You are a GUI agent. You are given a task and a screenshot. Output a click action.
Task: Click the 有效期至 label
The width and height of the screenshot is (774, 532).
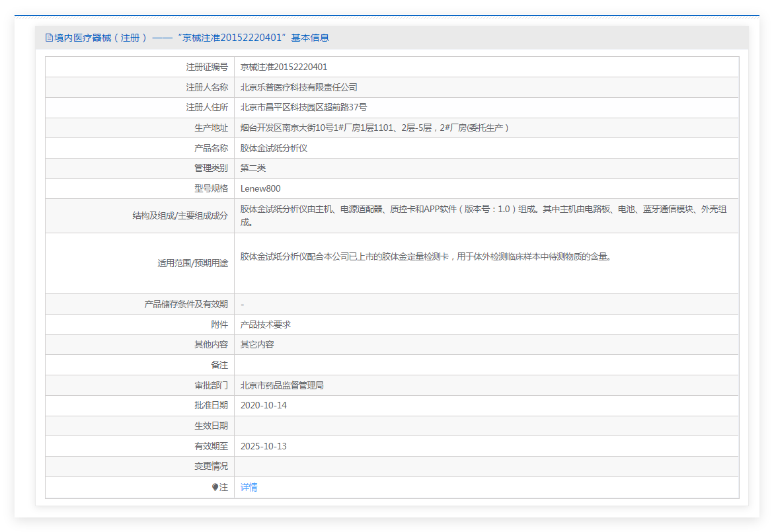point(212,446)
